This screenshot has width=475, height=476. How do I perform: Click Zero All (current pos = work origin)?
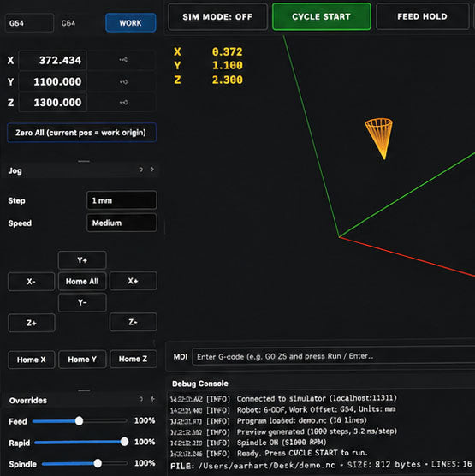coord(81,133)
